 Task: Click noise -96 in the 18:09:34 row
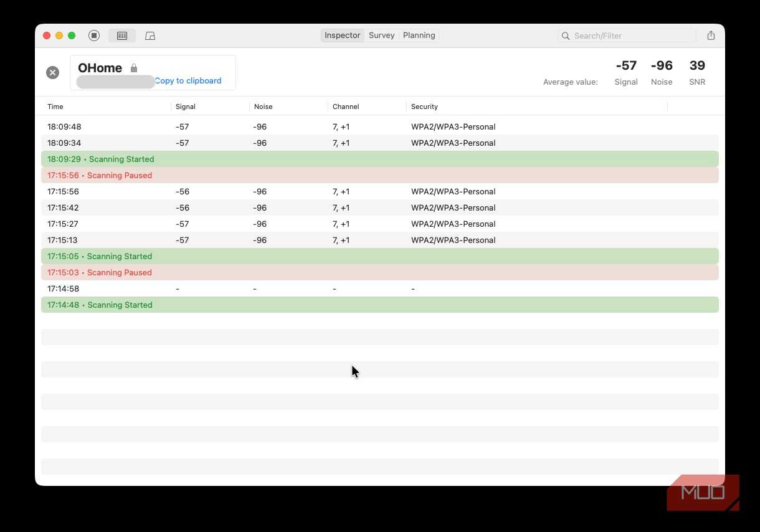(260, 143)
